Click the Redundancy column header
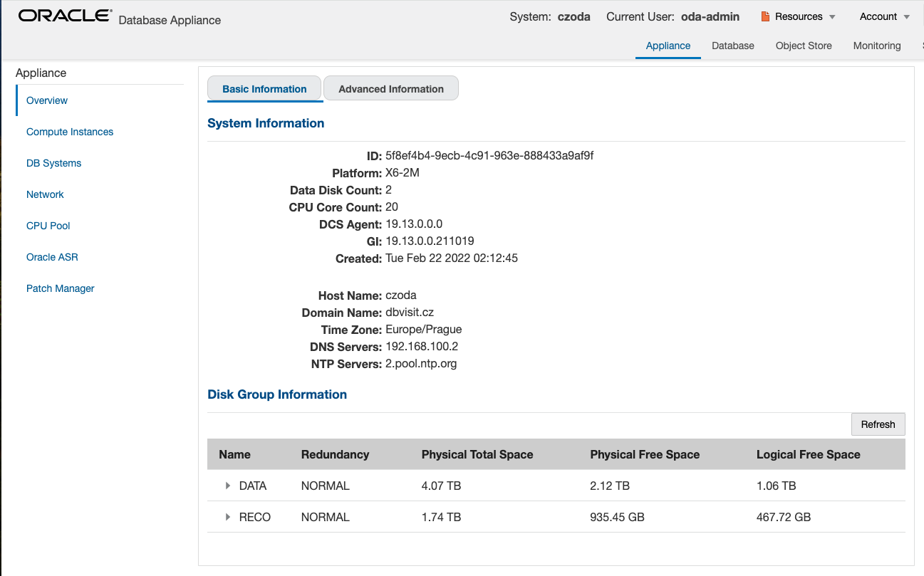Viewport: 924px width, 576px height. tap(336, 454)
